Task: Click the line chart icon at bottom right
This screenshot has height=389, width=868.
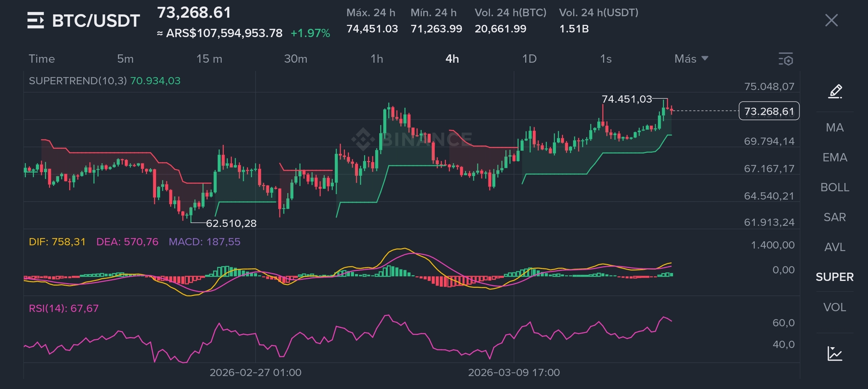Action: coord(835,353)
